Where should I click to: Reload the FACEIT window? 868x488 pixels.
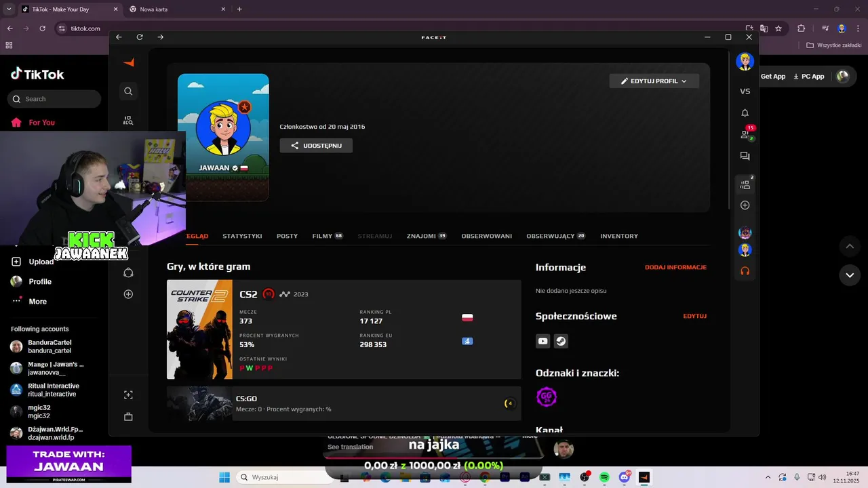(x=140, y=37)
